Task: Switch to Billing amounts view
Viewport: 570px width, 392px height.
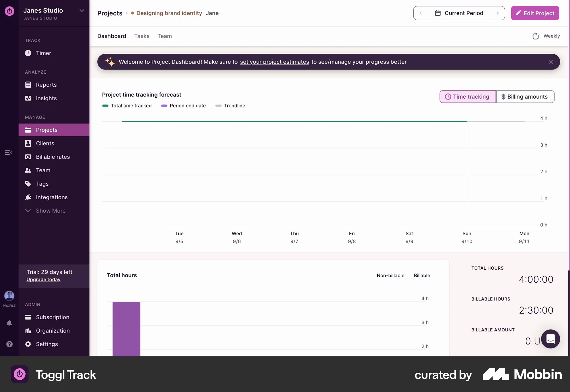Action: click(525, 97)
